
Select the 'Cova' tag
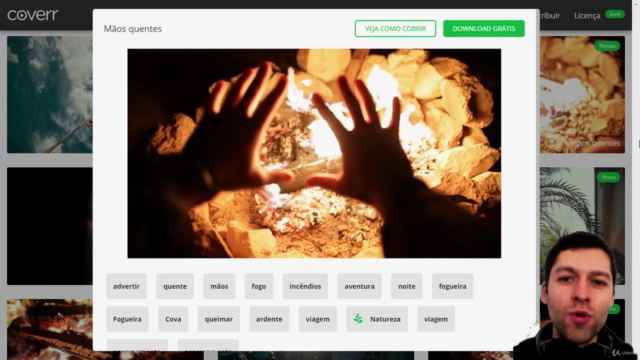tap(173, 319)
